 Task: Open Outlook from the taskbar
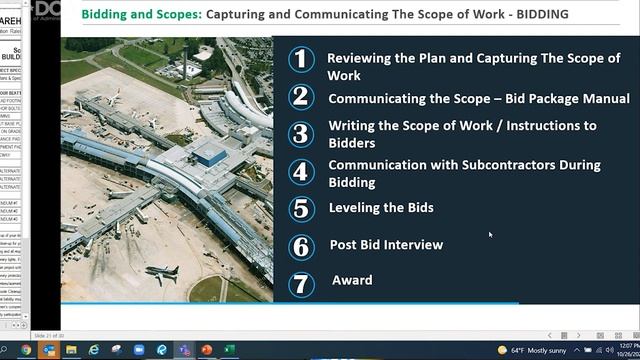49,350
